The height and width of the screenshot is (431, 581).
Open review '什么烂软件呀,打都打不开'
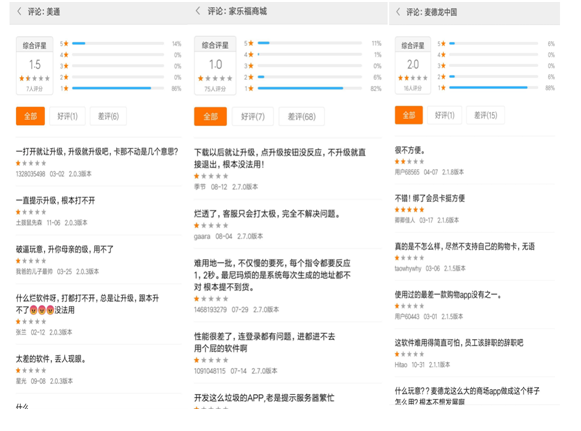[x=87, y=304]
